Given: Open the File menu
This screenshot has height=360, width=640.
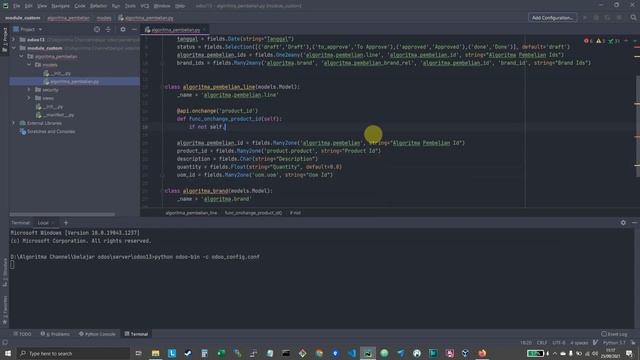Looking at the screenshot, I should (x=16, y=6).
